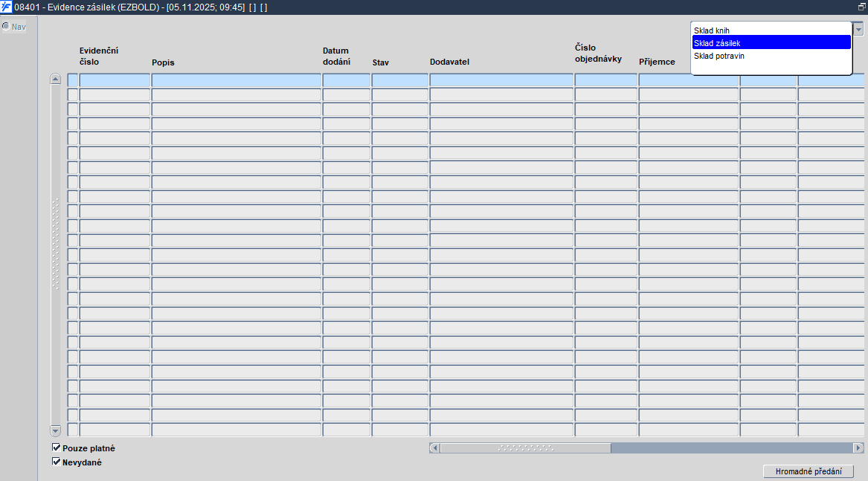The height and width of the screenshot is (481, 868).
Task: Click the horizontal scrollbar left arrow
Action: [434, 448]
